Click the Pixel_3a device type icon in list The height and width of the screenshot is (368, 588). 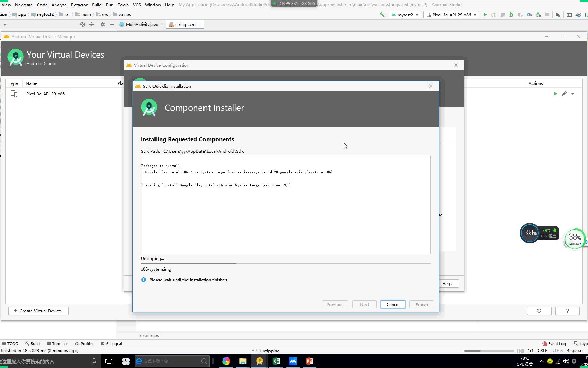coord(14,94)
